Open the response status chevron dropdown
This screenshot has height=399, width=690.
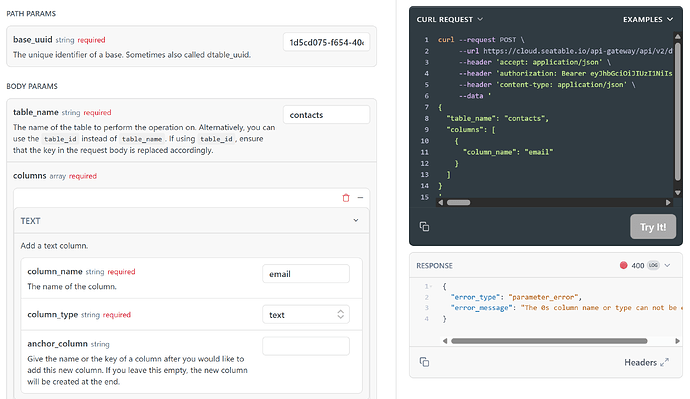pyautogui.click(x=667, y=265)
